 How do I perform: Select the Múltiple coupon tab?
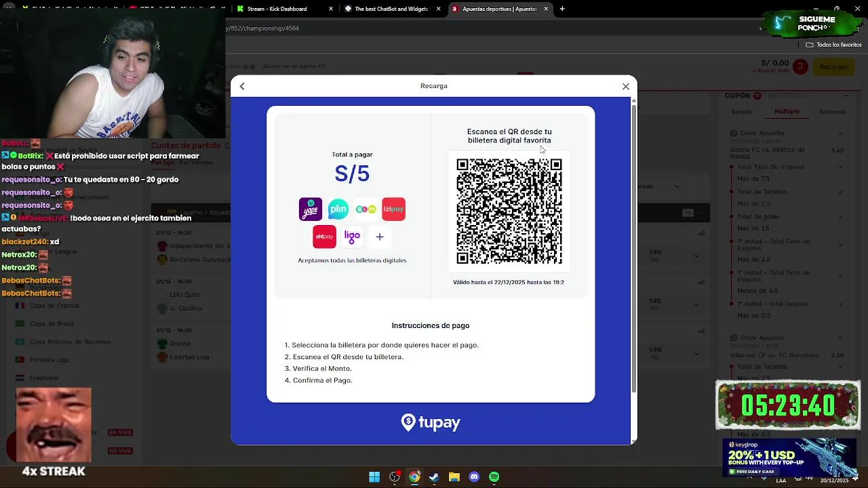(787, 111)
